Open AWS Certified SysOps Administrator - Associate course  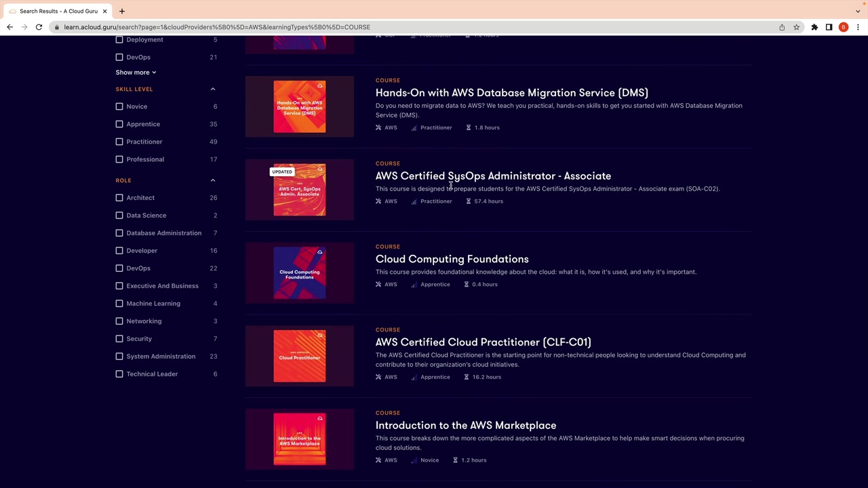493,176
